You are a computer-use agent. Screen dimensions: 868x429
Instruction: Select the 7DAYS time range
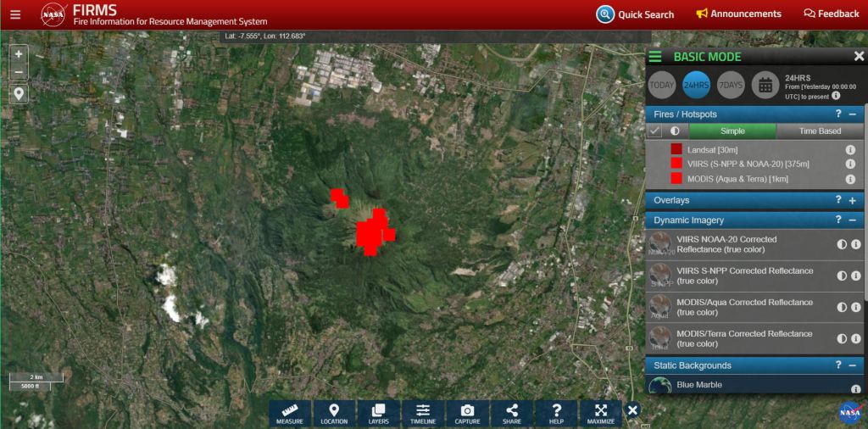coord(730,85)
